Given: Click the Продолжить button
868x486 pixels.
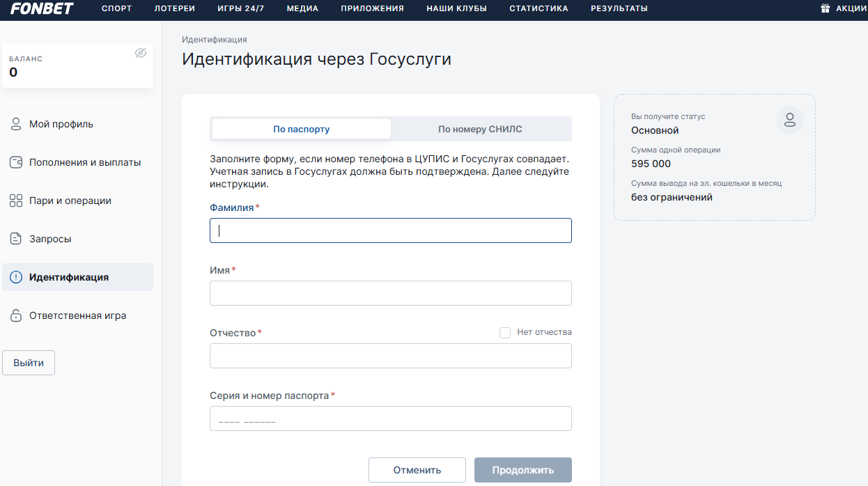Looking at the screenshot, I should [523, 470].
